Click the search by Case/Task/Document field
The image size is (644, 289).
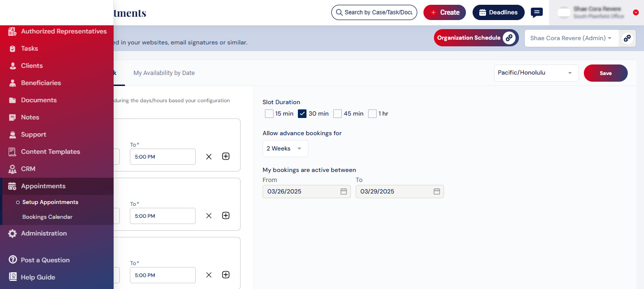(374, 12)
